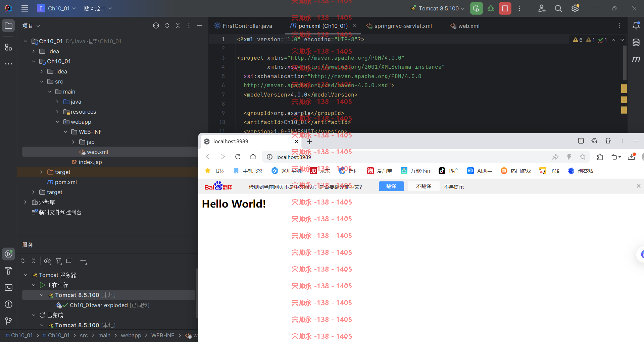Click the editor warnings indicator
Screen dimensions: 644x342
[x=590, y=40]
